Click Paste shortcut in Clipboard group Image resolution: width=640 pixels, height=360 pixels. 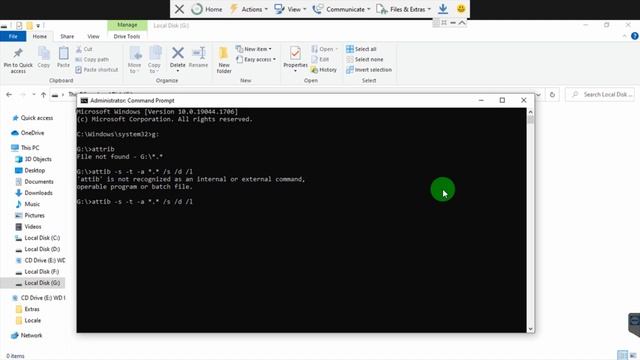tap(97, 70)
